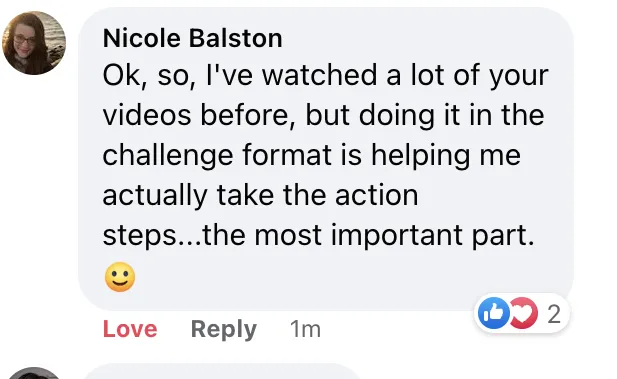Screen dimensions: 617x379
Task: Click the line "actually take the action"
Action: click(260, 195)
